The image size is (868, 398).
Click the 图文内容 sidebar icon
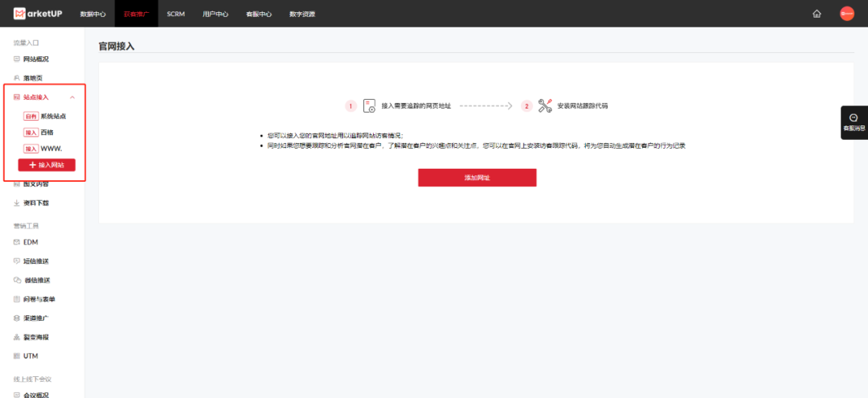pyautogui.click(x=17, y=184)
